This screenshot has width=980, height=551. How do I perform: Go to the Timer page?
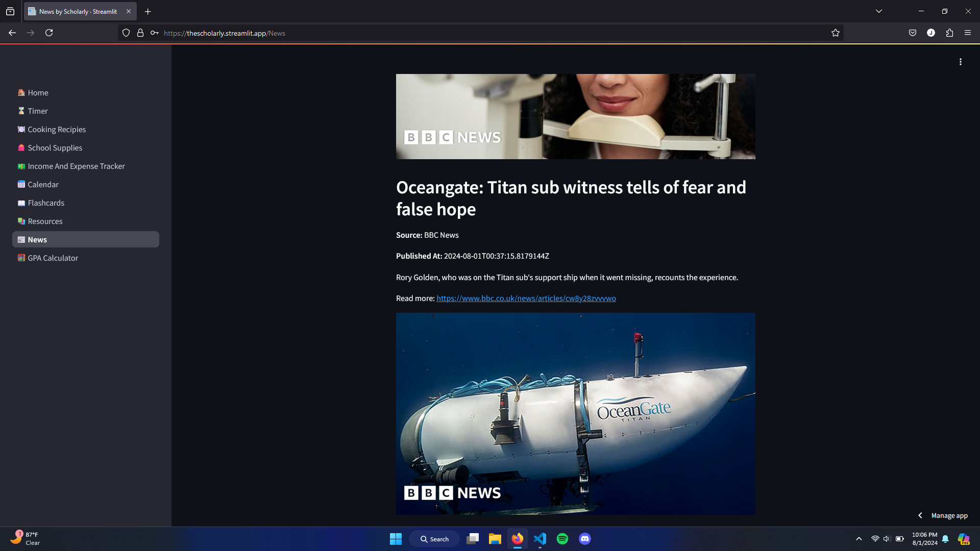(38, 111)
